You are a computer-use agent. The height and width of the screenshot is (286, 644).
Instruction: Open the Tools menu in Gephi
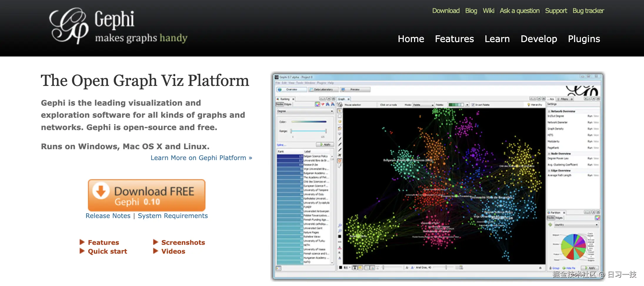[x=300, y=83]
